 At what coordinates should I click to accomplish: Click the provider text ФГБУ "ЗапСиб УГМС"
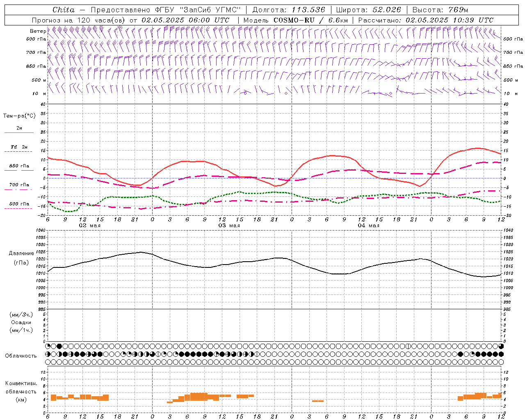(x=198, y=10)
